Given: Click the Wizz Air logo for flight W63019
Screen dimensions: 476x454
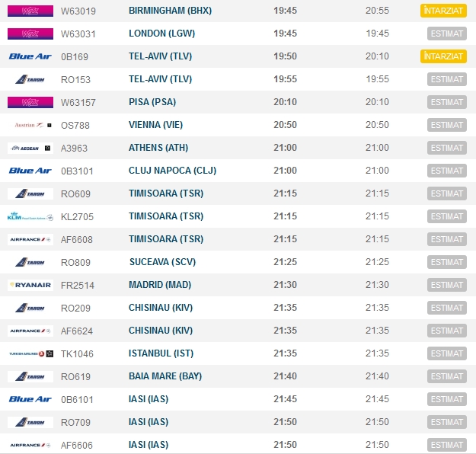Looking at the screenshot, I should pyautogui.click(x=30, y=11).
